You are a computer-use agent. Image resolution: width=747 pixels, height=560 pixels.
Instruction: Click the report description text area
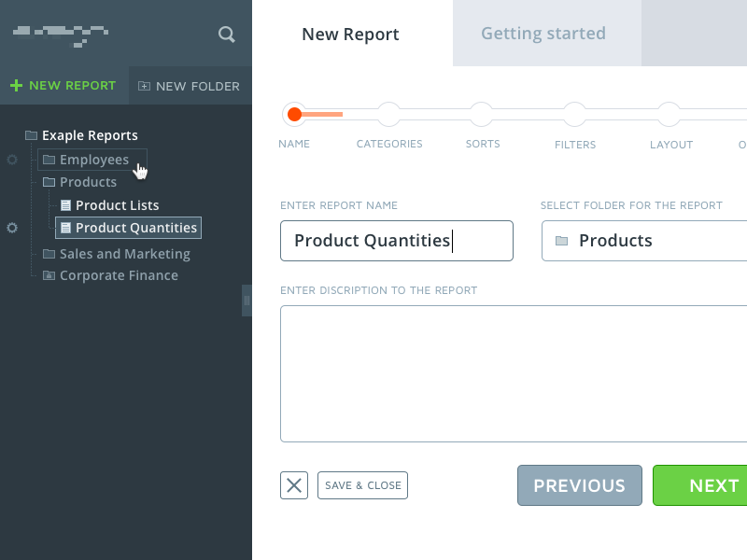[x=514, y=373]
